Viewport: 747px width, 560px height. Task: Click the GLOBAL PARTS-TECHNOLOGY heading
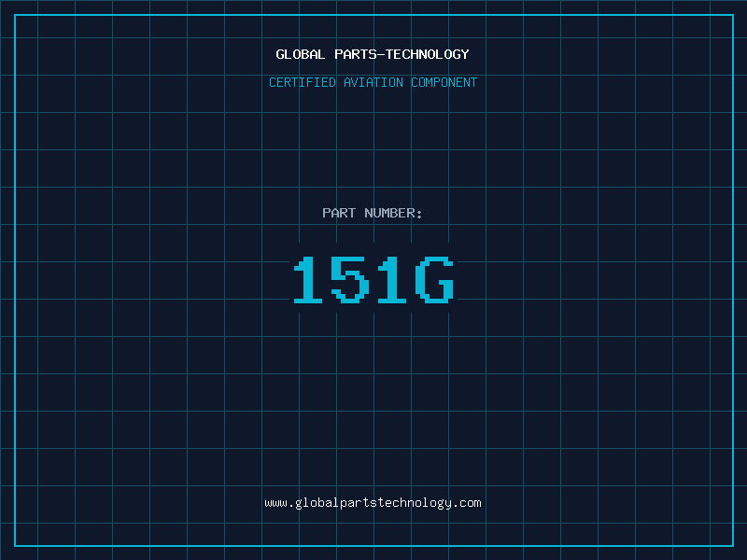[373, 54]
